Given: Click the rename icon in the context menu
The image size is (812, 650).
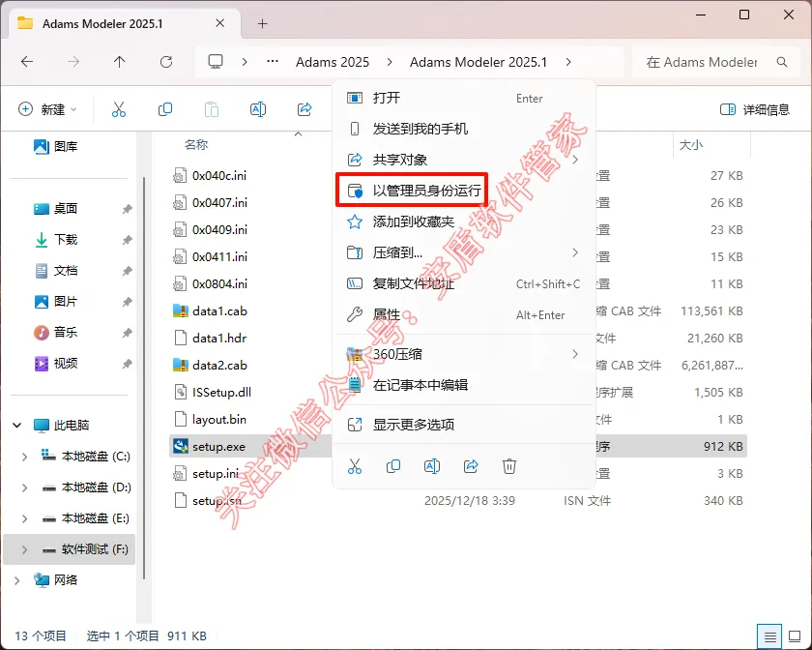Looking at the screenshot, I should tap(432, 466).
